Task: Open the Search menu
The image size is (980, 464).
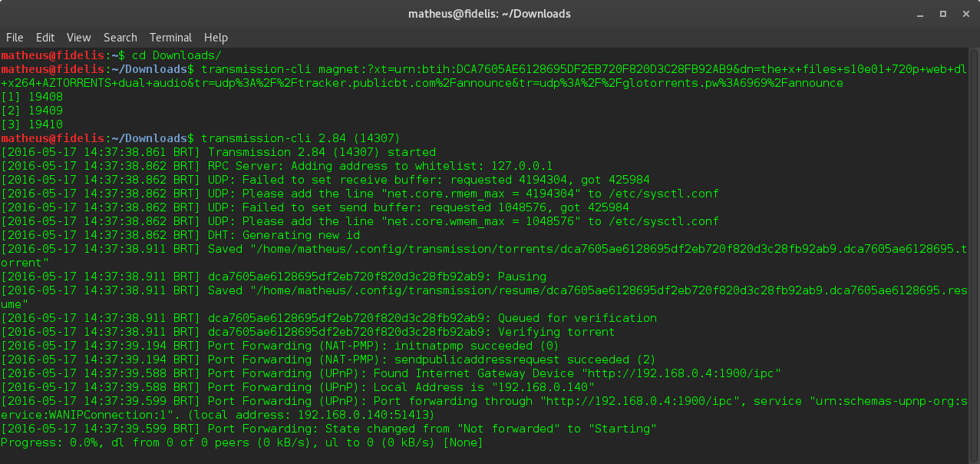Action: pyautogui.click(x=120, y=37)
